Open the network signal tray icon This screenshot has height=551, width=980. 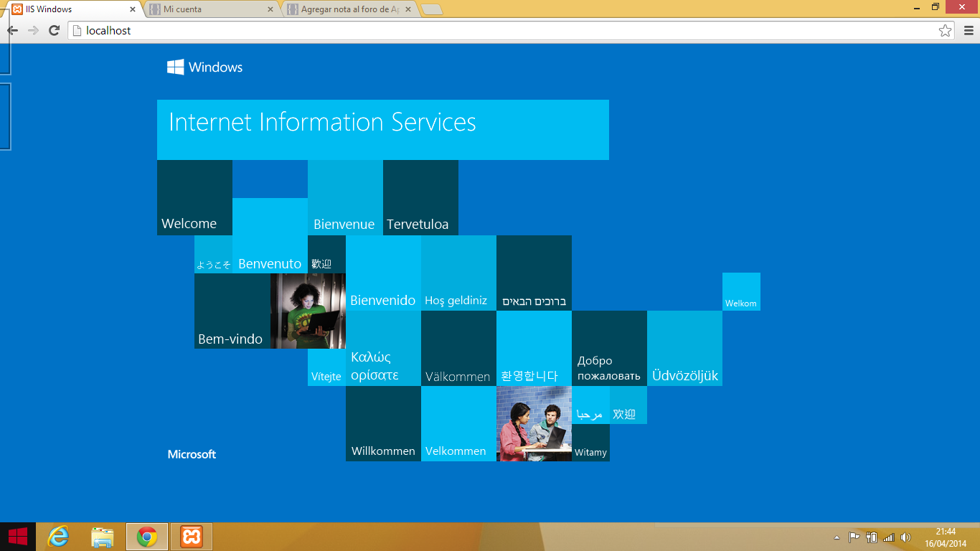pos(889,537)
